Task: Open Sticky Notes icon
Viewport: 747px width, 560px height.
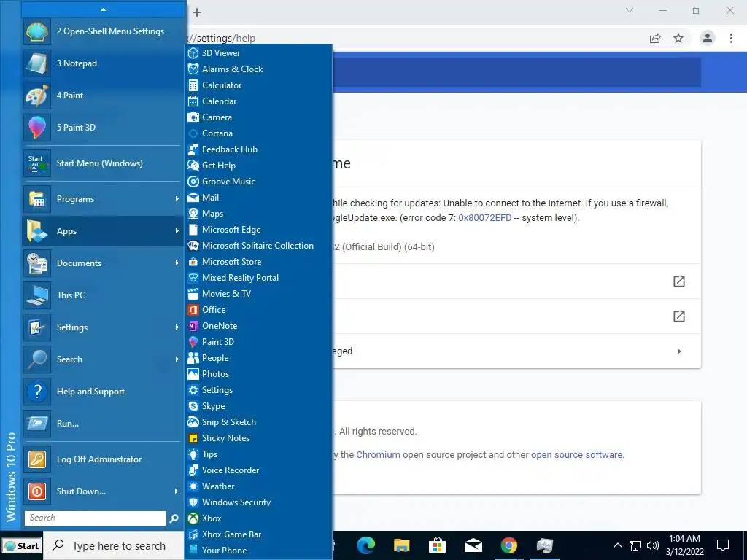Action: 193,438
